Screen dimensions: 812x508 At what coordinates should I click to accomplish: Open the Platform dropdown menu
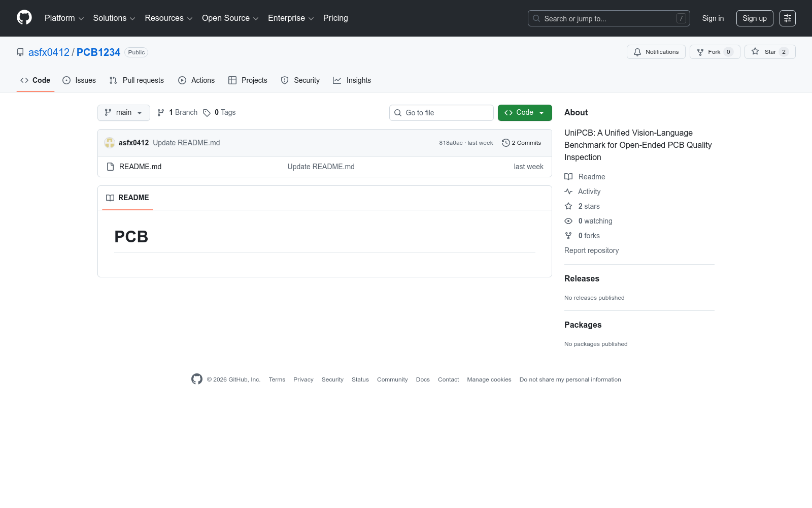[x=64, y=18]
